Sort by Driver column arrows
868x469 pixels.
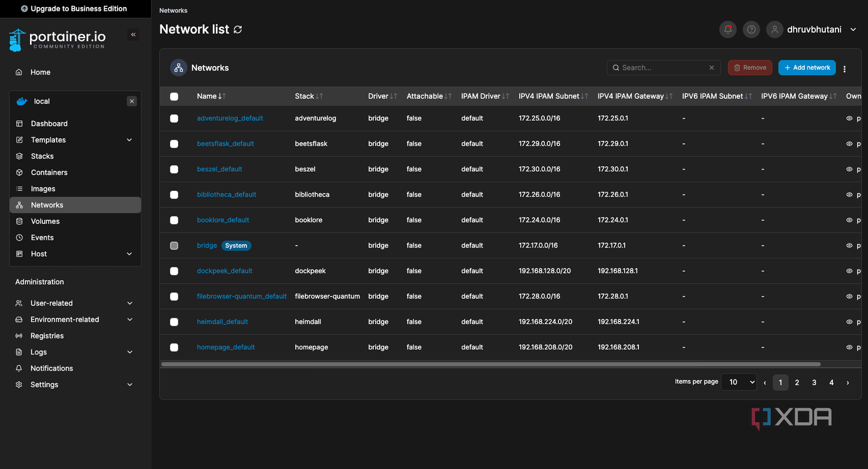394,97
